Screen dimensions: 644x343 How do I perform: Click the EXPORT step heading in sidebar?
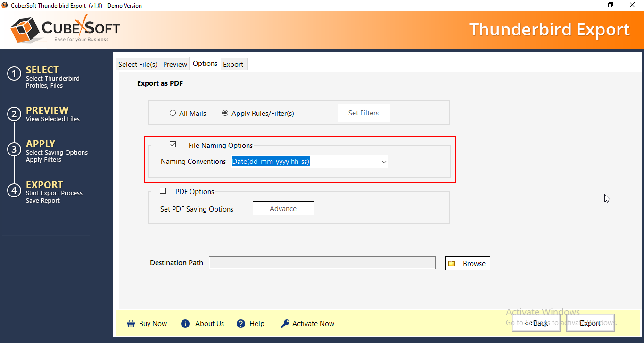point(44,185)
